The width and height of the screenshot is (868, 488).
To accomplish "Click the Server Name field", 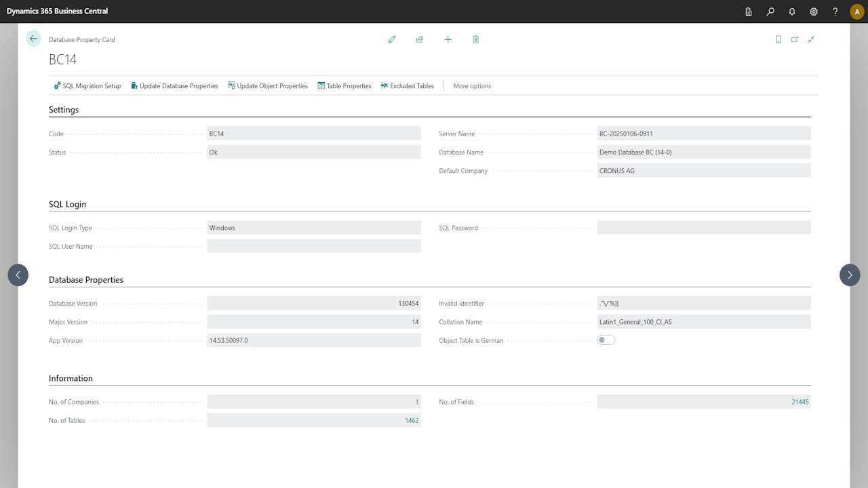I will point(704,134).
